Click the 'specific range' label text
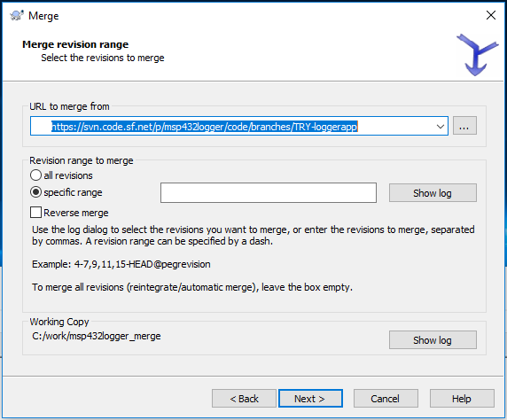 (73, 192)
